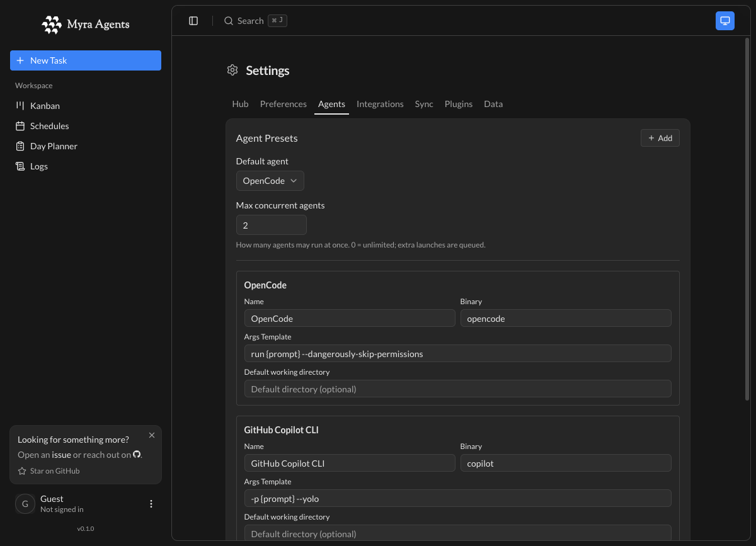The width and height of the screenshot is (756, 546).
Task: Click OpenCode Default working directory field
Action: tap(458, 389)
